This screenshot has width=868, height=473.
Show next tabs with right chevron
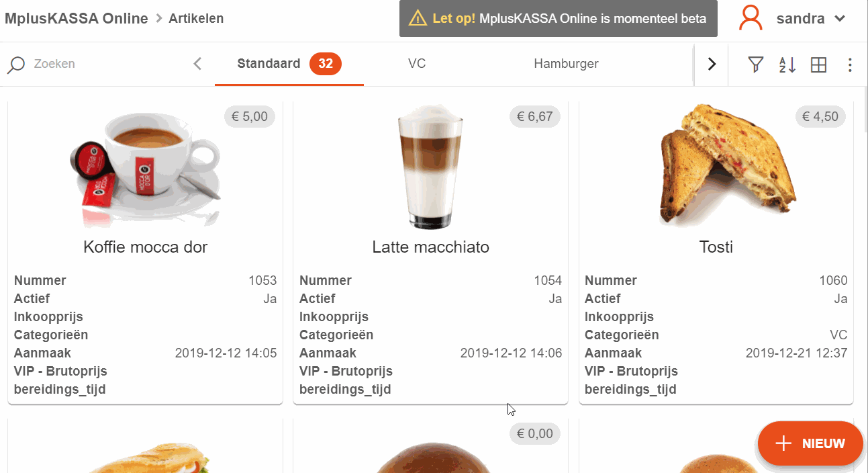pyautogui.click(x=712, y=64)
